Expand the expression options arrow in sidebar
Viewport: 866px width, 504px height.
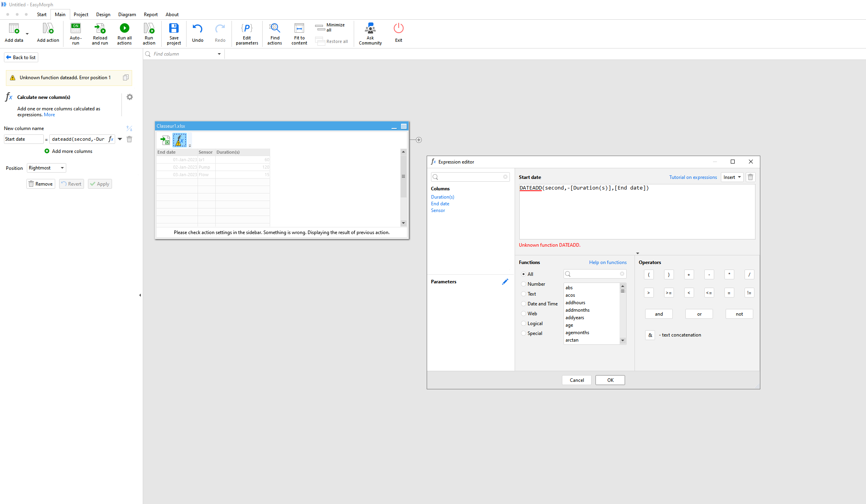(x=120, y=139)
